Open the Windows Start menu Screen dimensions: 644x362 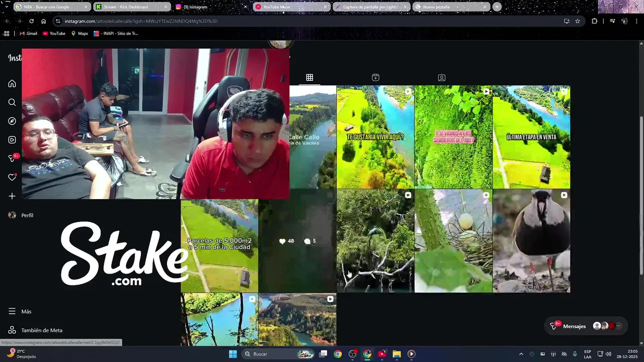point(233,354)
